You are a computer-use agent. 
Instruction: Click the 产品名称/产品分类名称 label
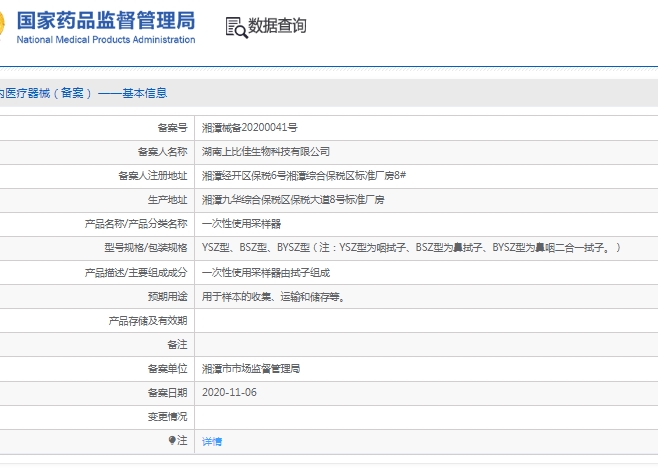pos(136,224)
